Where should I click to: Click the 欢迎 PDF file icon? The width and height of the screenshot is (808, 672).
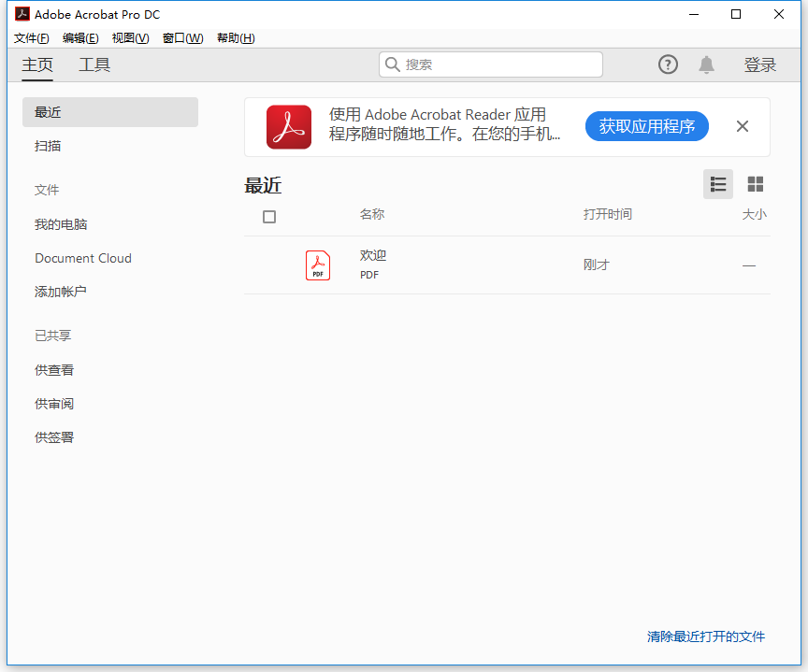coord(318,265)
